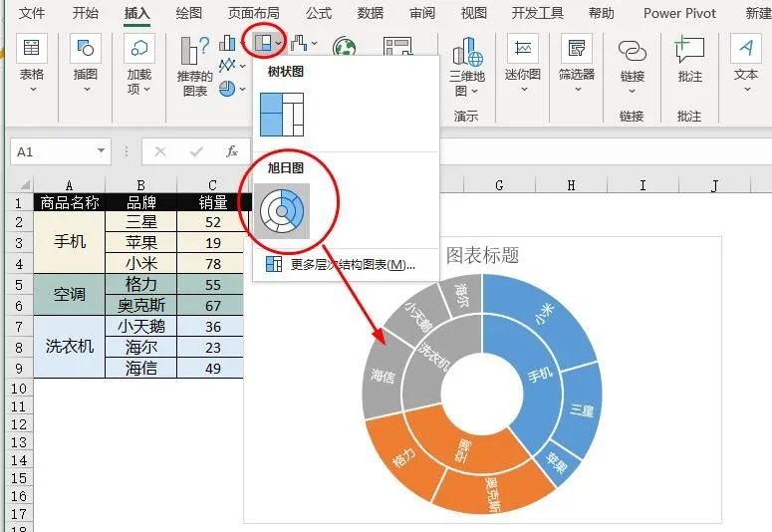Insert pie chart icon
Screen dimensions: 772x532
pyautogui.click(x=227, y=89)
